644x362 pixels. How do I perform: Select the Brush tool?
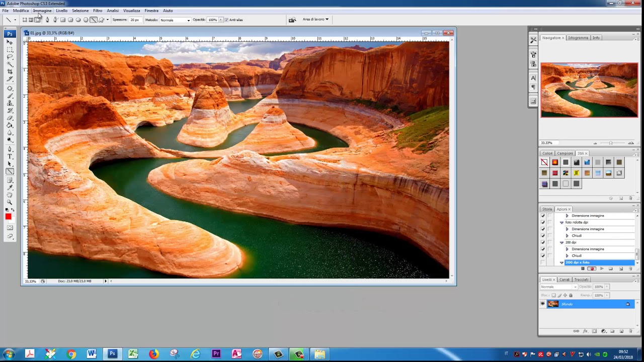click(x=10, y=96)
